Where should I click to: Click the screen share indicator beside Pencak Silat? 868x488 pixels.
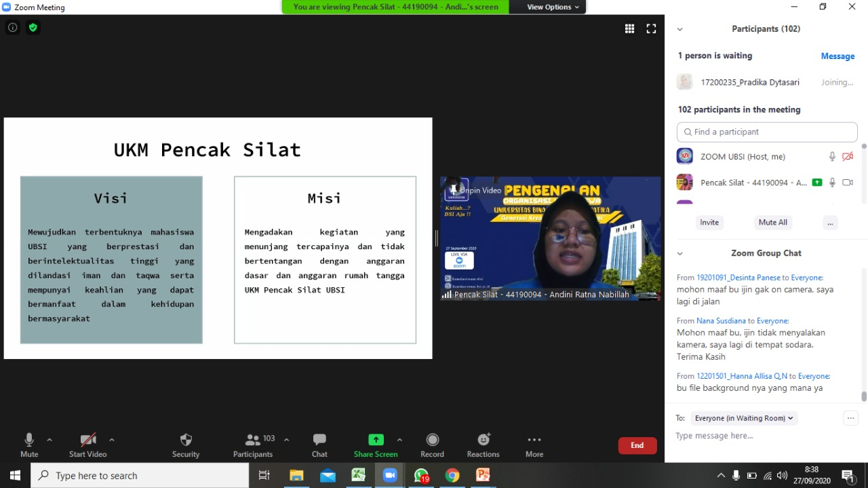(817, 183)
